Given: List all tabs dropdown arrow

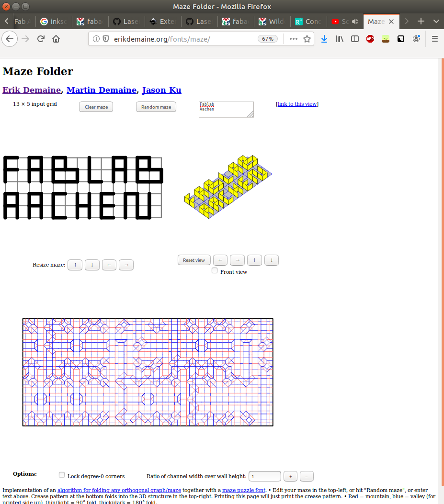Looking at the screenshot, I should click(436, 21).
